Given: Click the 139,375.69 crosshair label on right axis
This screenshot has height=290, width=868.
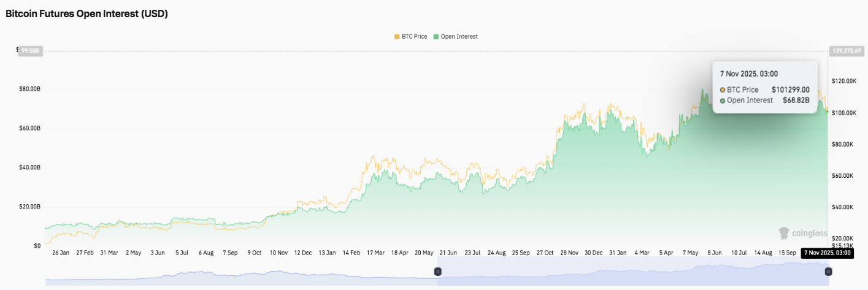Looking at the screenshot, I should (845, 51).
